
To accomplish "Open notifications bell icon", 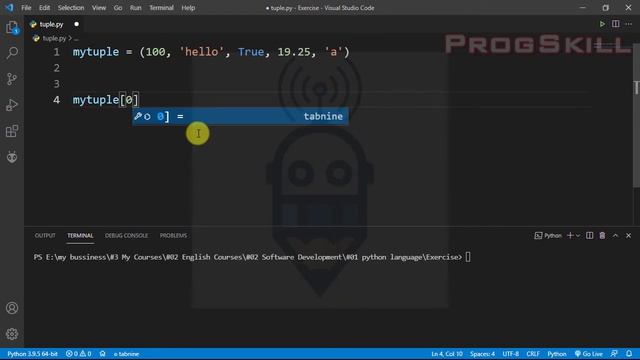I will click(629, 354).
